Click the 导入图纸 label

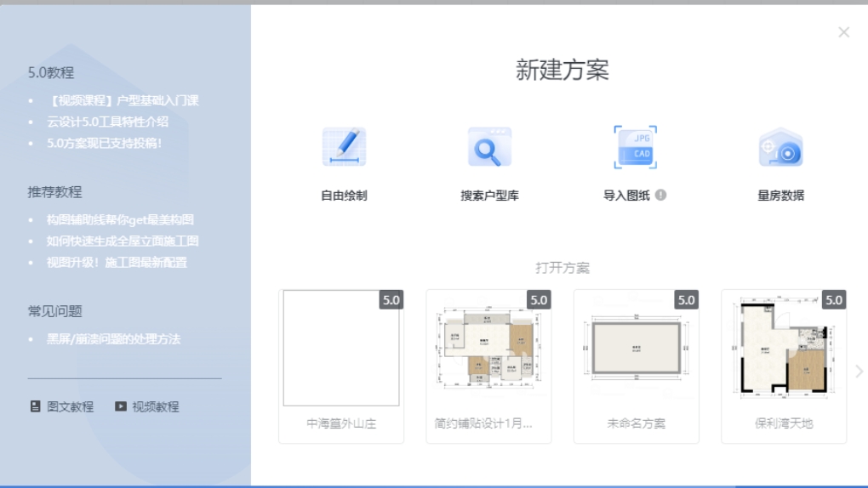(626, 196)
